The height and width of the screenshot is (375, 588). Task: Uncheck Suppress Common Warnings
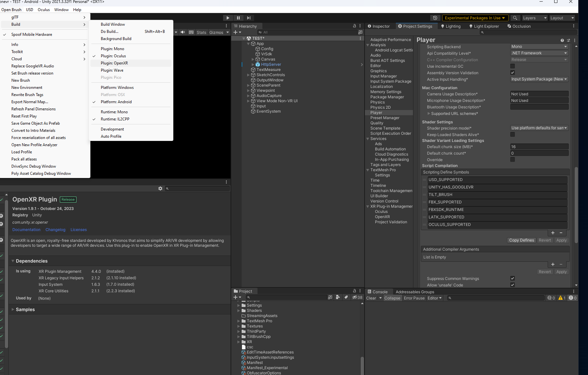513,278
